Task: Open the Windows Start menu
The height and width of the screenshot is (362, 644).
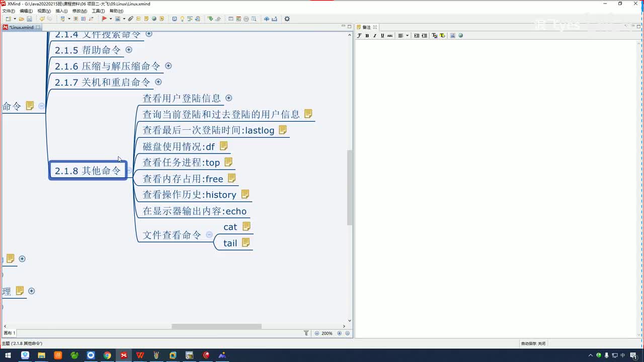Action: click(x=8, y=355)
